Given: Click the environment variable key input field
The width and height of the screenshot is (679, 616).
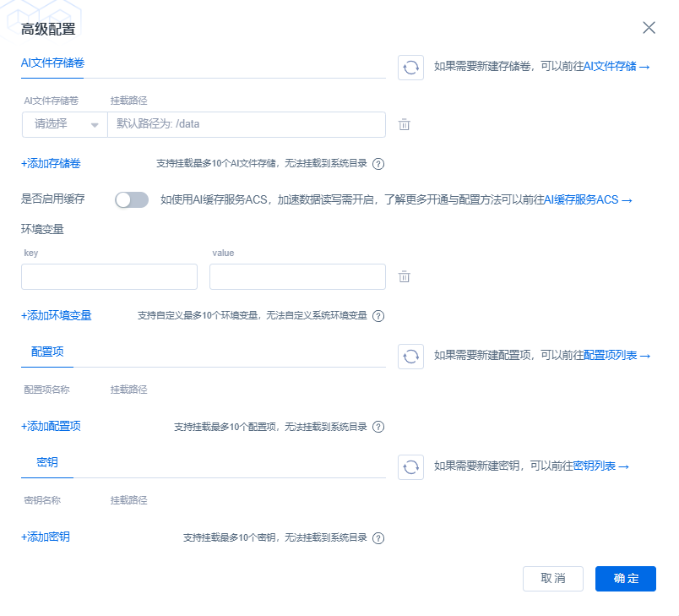Looking at the screenshot, I should (109, 277).
